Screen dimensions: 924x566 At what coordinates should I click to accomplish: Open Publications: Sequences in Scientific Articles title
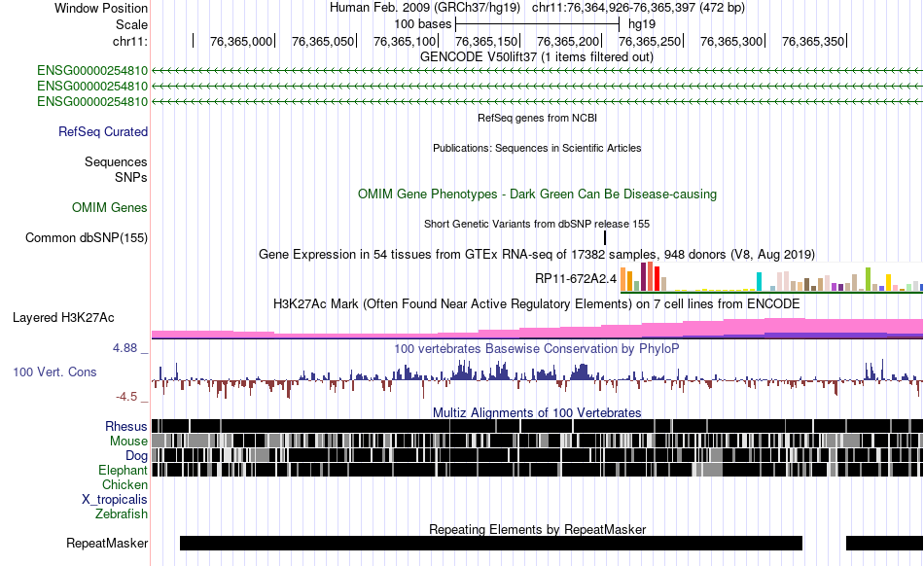pos(537,148)
